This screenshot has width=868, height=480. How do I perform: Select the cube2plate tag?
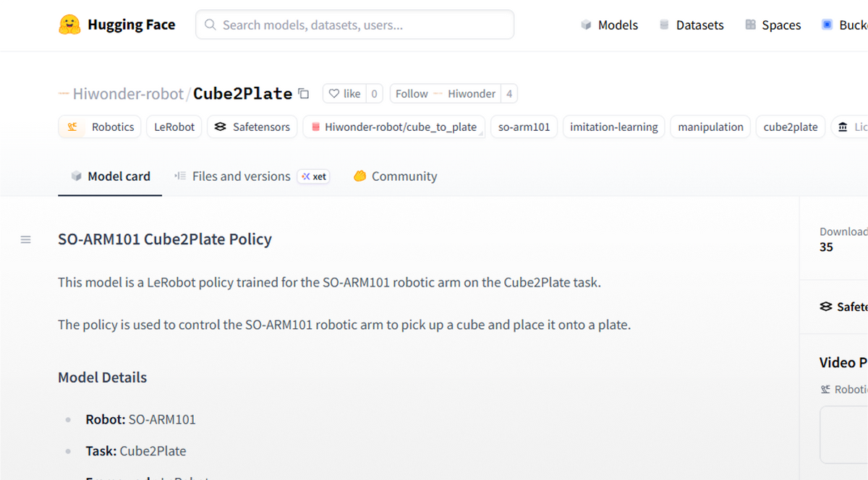(791, 127)
